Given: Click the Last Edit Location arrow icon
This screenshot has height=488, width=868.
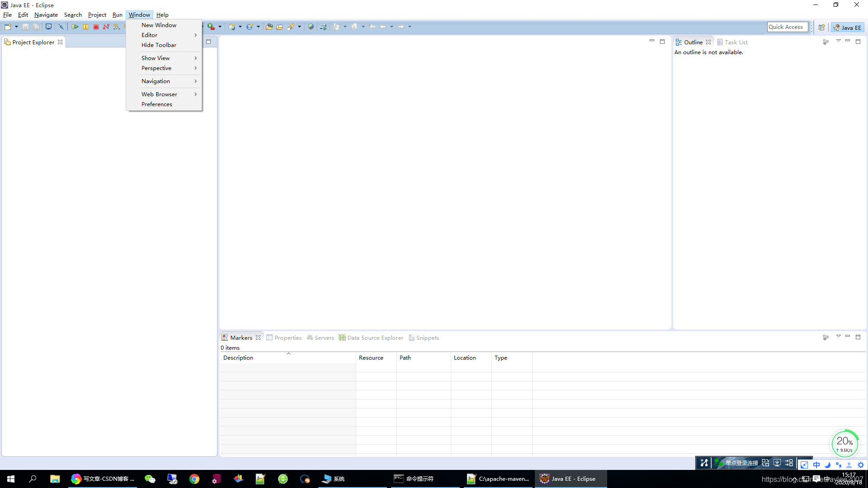Looking at the screenshot, I should pos(372,27).
